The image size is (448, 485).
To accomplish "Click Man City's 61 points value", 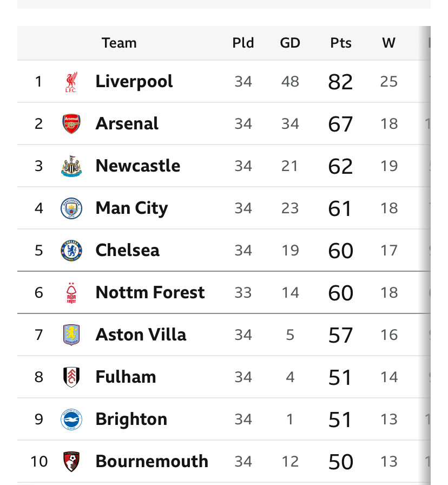I will pyautogui.click(x=340, y=208).
